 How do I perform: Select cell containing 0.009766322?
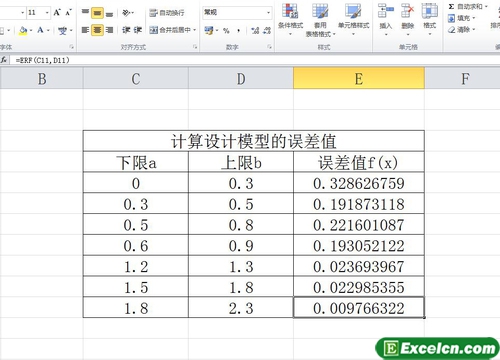point(359,308)
